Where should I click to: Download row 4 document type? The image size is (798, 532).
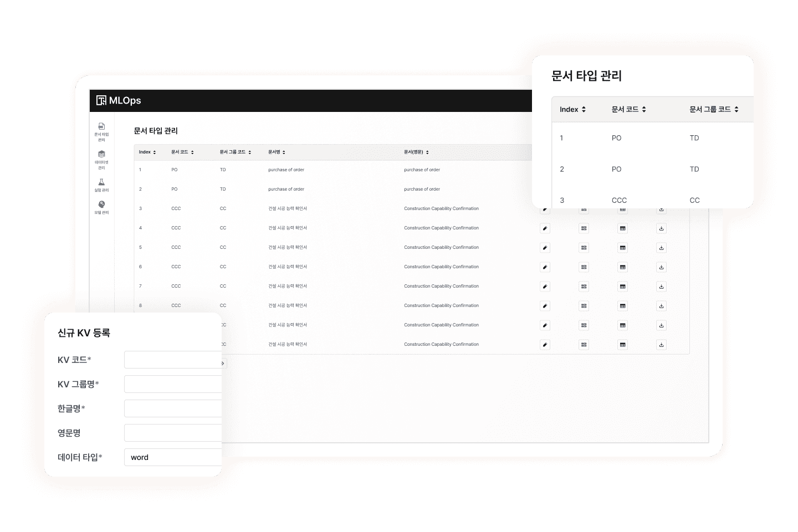point(661,228)
